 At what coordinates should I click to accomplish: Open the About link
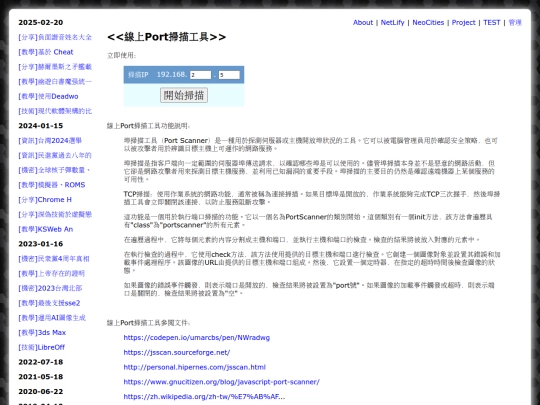[x=363, y=23]
